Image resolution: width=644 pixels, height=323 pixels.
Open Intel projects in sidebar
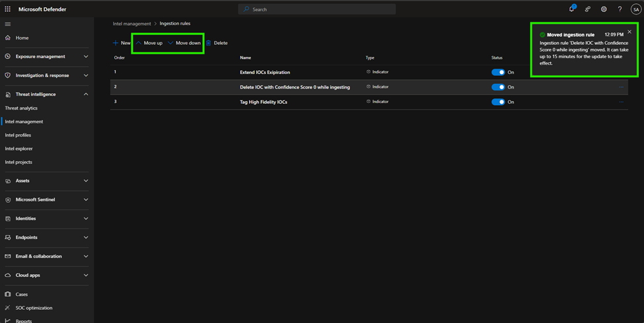pos(18,162)
